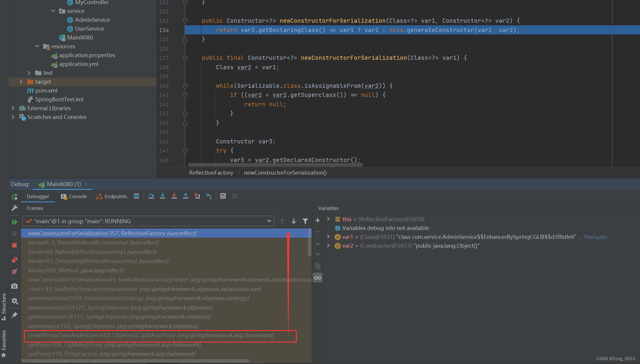Click the Evaluate Expression icon
640x364 pixels.
pyautogui.click(x=223, y=196)
